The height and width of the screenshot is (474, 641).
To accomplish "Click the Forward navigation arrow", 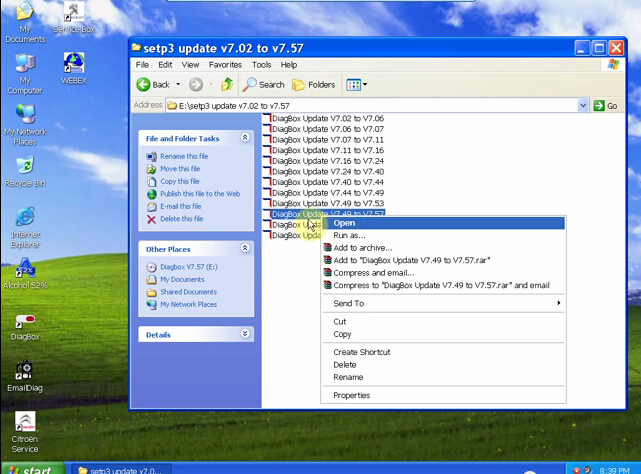I will click(196, 85).
